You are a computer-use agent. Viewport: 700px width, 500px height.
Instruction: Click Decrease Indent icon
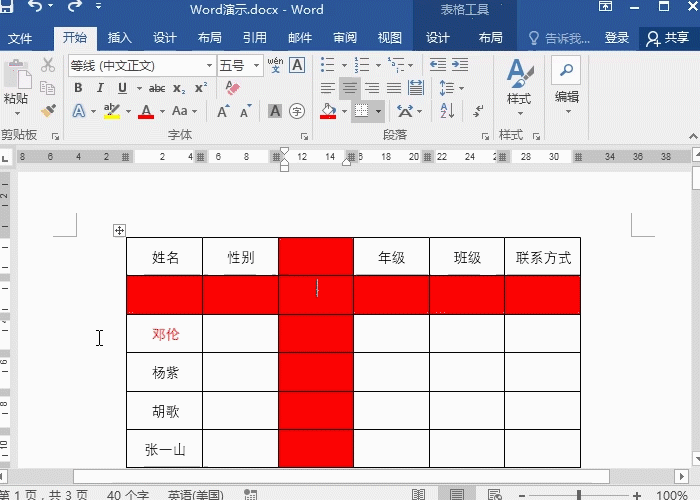tap(438, 65)
